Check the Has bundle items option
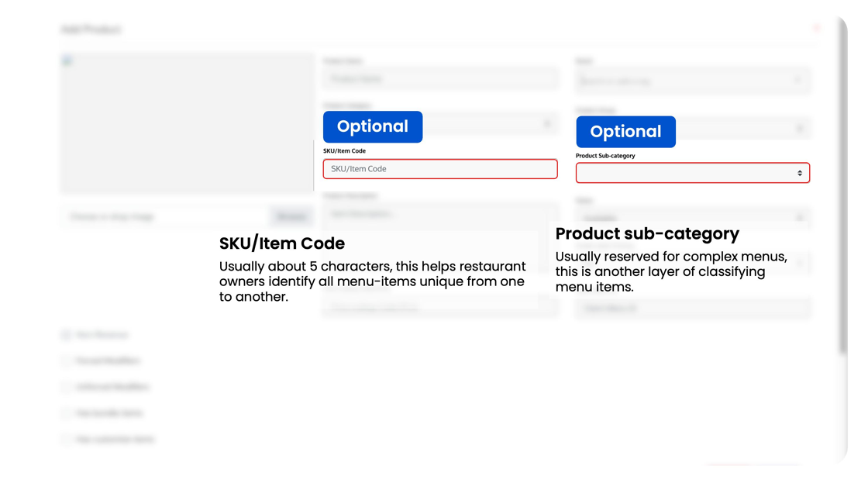This screenshot has width=868, height=490. pyautogui.click(x=66, y=413)
